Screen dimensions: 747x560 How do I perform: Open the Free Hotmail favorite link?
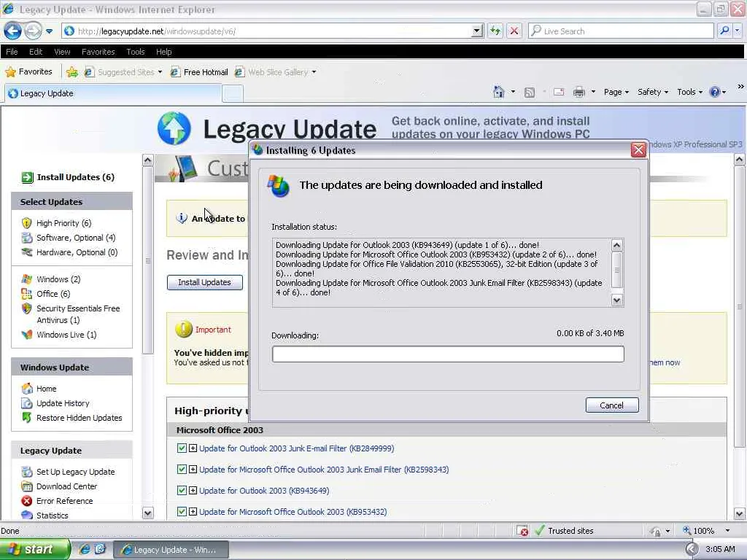pos(199,72)
